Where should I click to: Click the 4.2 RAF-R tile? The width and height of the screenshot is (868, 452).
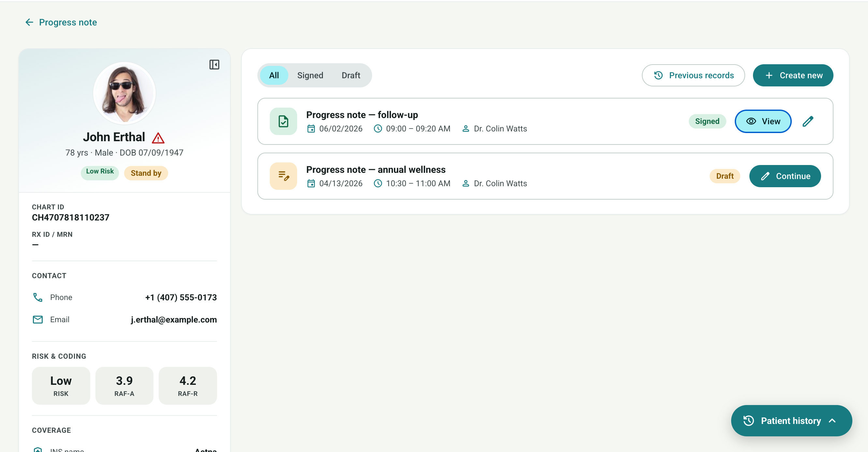[x=188, y=385]
